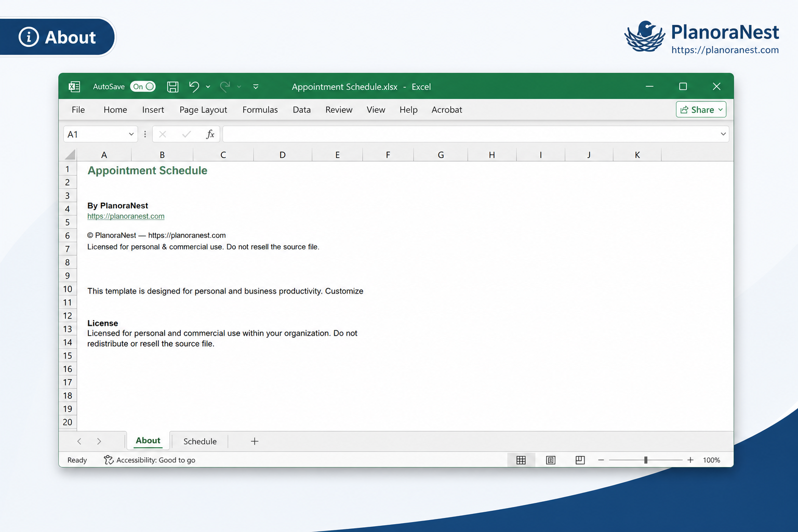
Task: Click the Share button
Action: pyautogui.click(x=701, y=110)
